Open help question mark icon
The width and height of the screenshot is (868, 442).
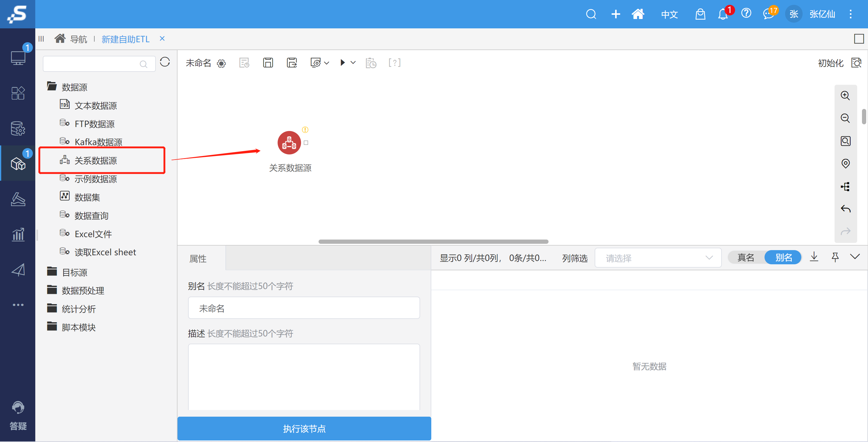(x=746, y=14)
